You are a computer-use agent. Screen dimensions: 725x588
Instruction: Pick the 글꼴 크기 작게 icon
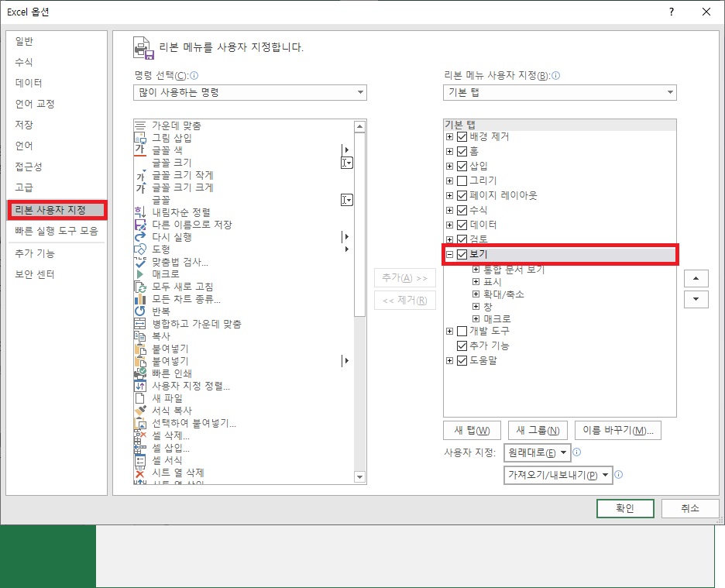[140, 175]
